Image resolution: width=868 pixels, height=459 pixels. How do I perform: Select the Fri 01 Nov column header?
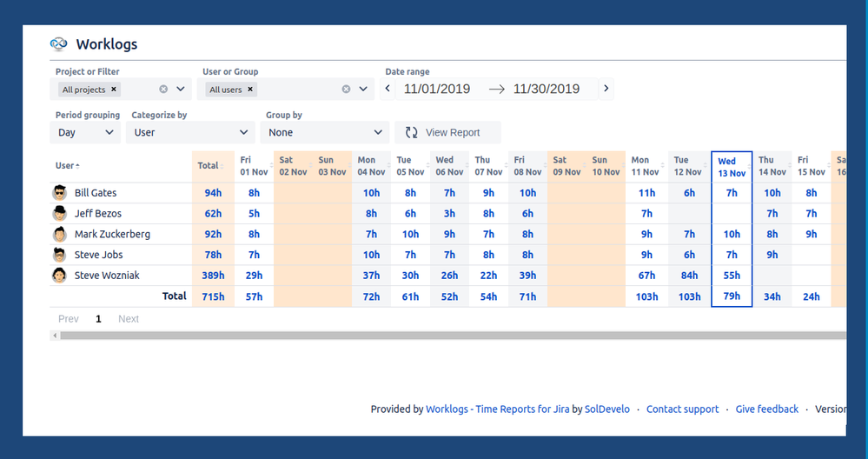[254, 166]
